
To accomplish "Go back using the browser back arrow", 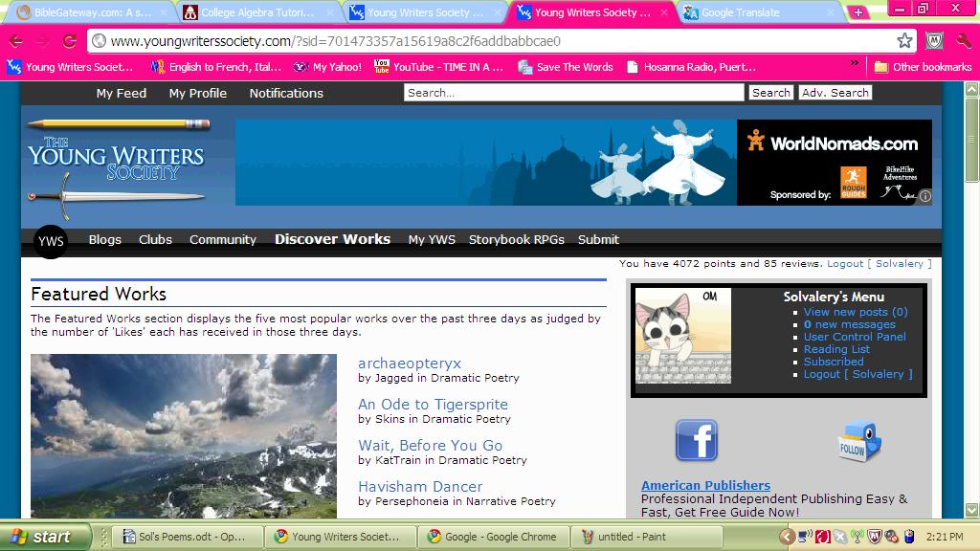I will coord(15,41).
